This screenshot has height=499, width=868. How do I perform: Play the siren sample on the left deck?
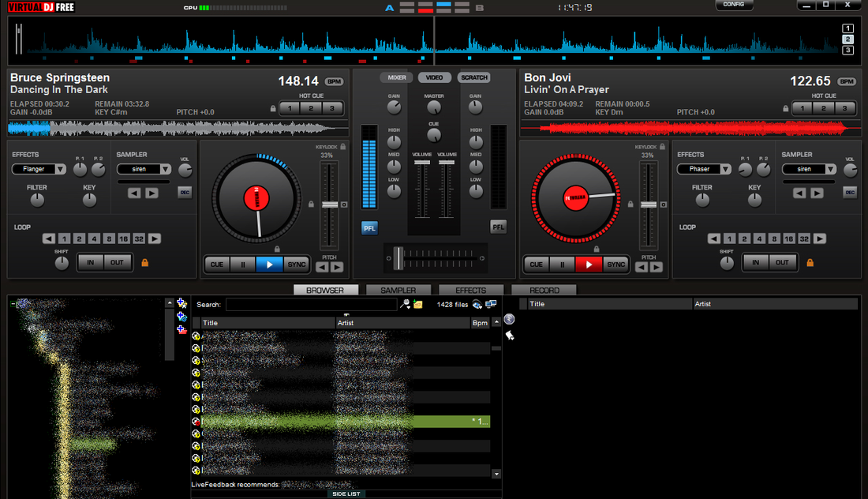[152, 193]
